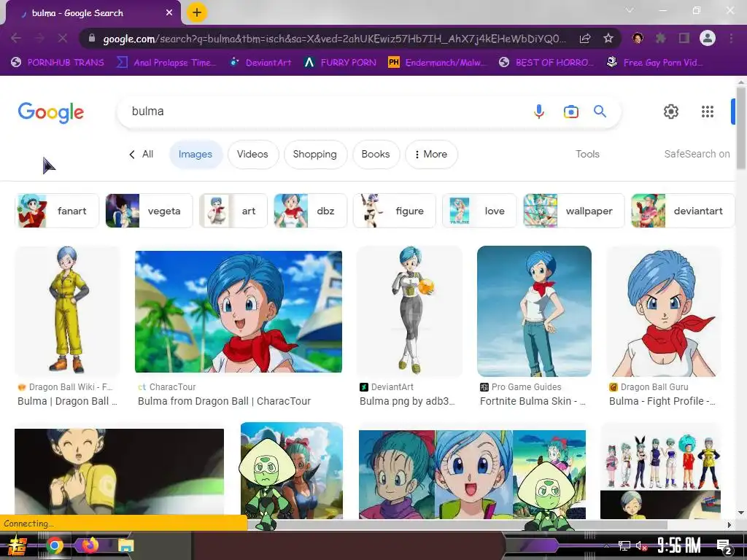Filter images by the fanart chip
Image resolution: width=747 pixels, height=560 pixels.
coord(57,211)
